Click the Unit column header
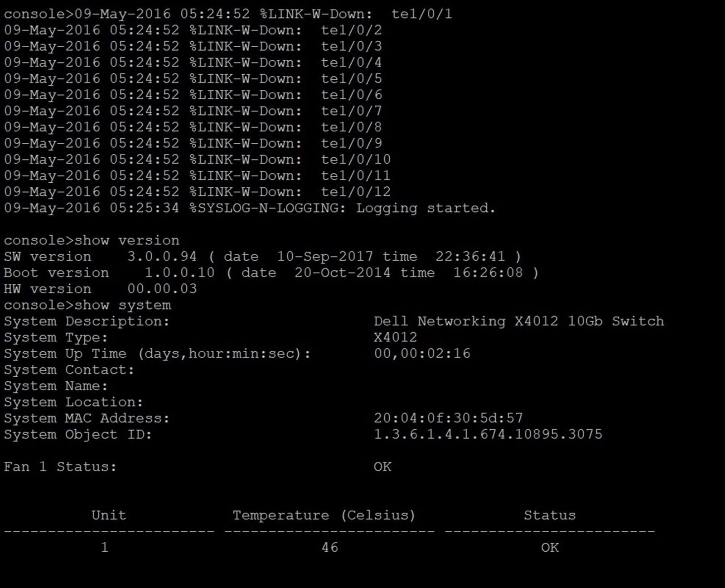725x588 pixels. [109, 515]
